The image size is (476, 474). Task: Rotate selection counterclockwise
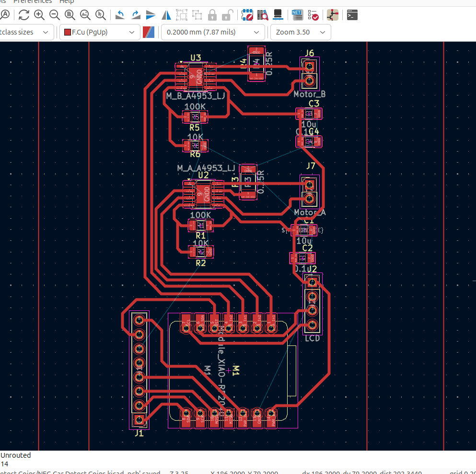pyautogui.click(x=120, y=15)
